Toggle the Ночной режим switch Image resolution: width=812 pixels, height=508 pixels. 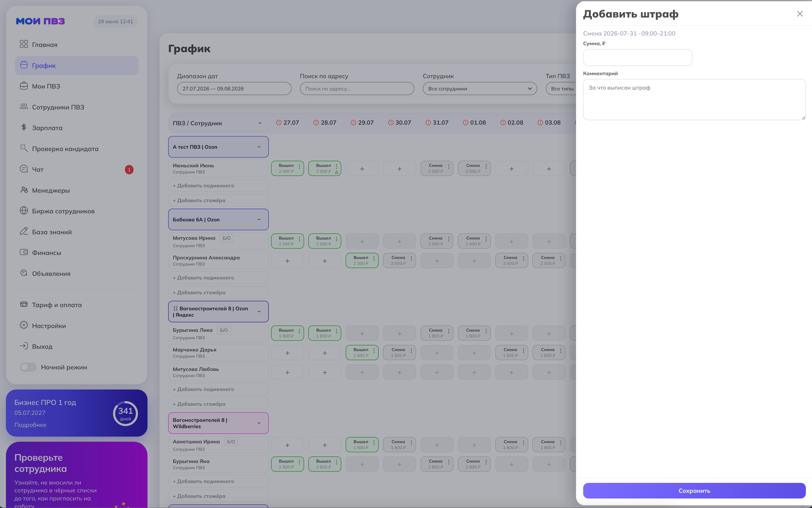pos(28,367)
